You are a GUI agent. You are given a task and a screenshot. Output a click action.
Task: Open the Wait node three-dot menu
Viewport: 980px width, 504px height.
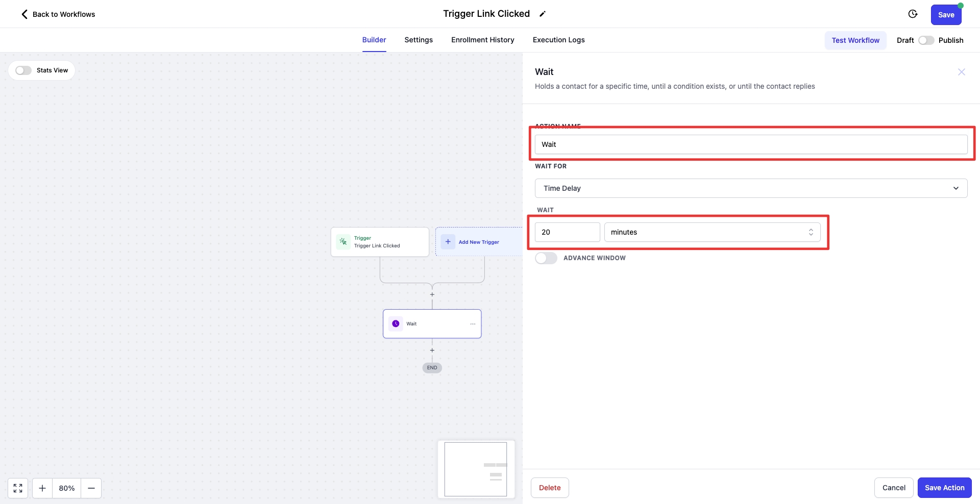(x=473, y=324)
